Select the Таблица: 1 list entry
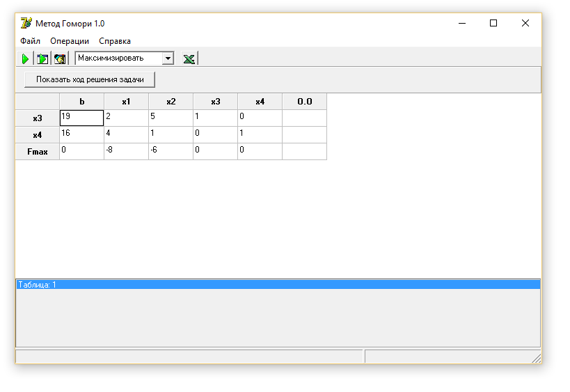Image resolution: width=570 pixels, height=392 pixels. (278, 285)
